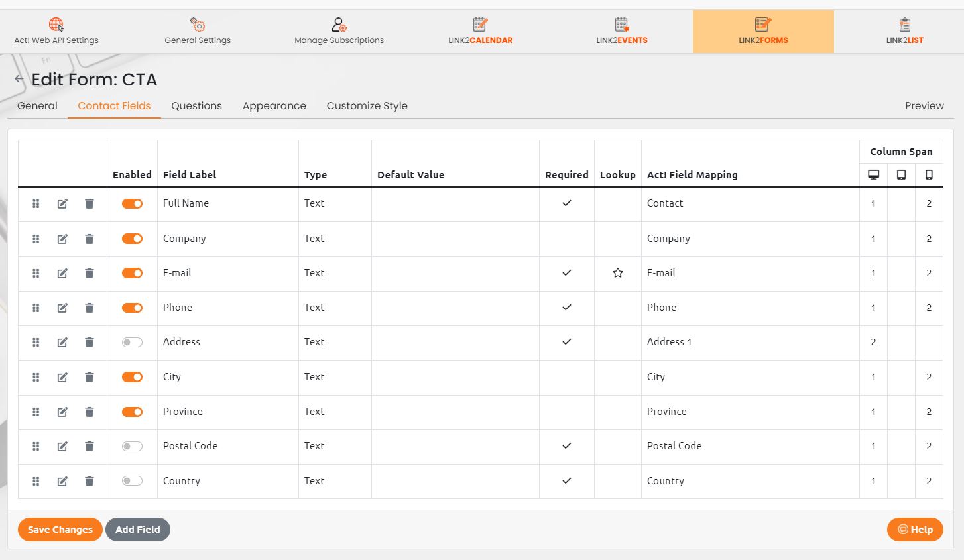Grab the drag handle on E-mail row
The width and height of the screenshot is (964, 560).
pyautogui.click(x=36, y=273)
